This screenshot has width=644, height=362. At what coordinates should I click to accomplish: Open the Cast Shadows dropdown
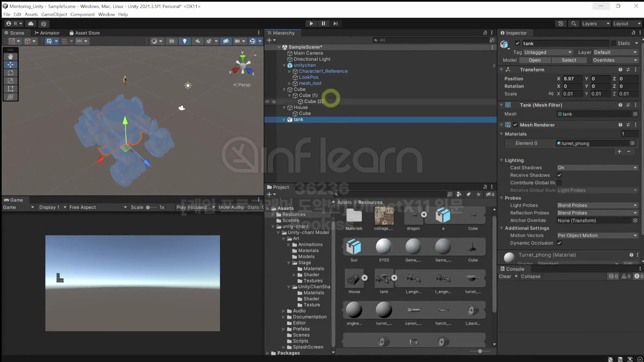pyautogui.click(x=597, y=168)
